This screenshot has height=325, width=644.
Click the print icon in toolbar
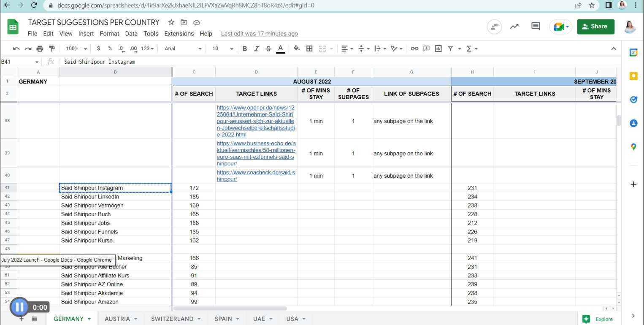pyautogui.click(x=40, y=49)
